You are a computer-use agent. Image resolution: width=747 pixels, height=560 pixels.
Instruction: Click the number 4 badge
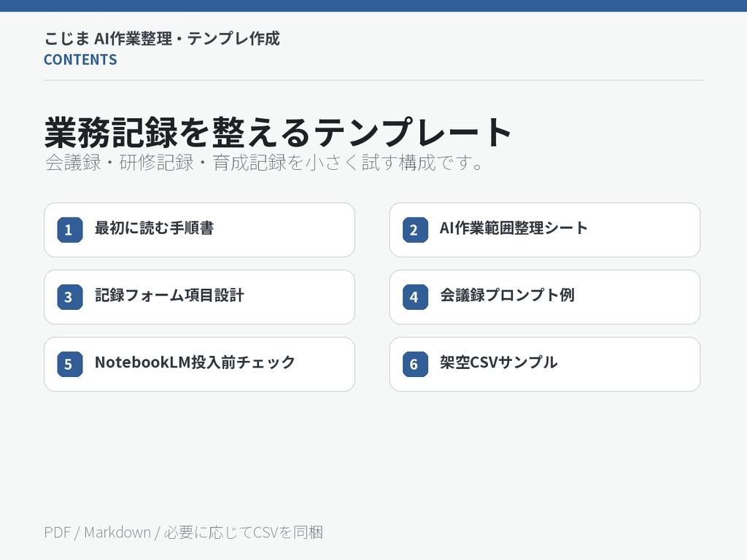415,297
